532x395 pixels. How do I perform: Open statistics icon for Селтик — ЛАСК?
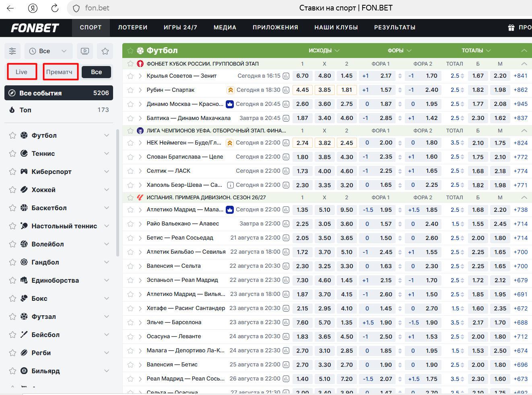pyautogui.click(x=286, y=171)
